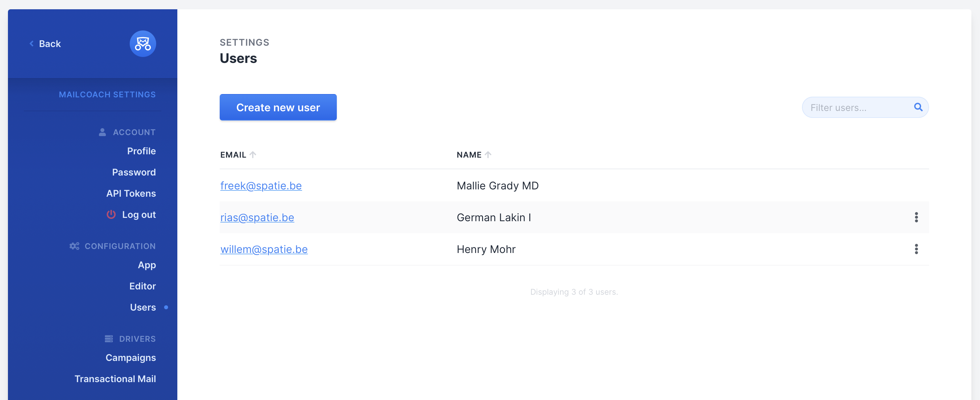The image size is (980, 400).
Task: Open the API Tokens page
Action: [x=131, y=193]
